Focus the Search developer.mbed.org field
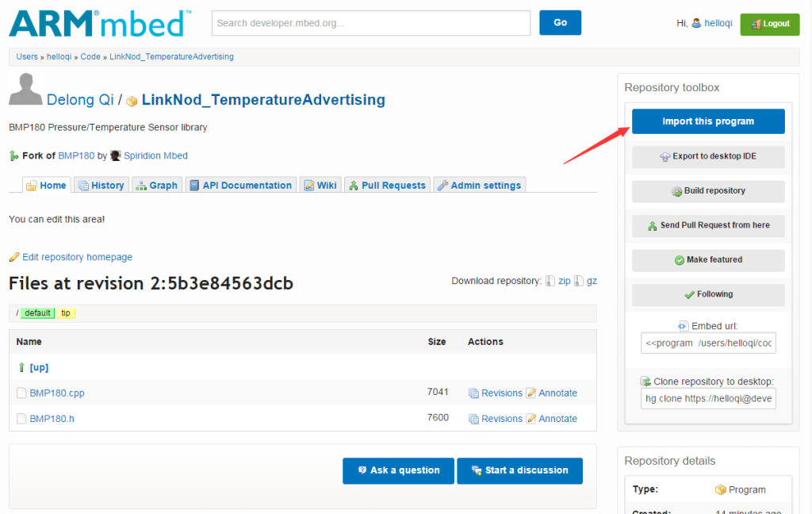The height and width of the screenshot is (514, 812). (x=371, y=23)
